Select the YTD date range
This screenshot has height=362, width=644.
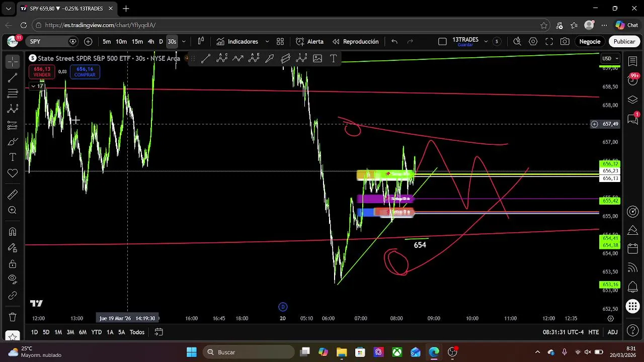click(96, 332)
